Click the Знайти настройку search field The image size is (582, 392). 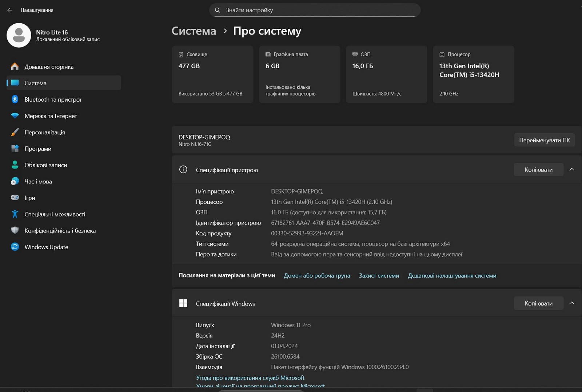[x=315, y=10]
